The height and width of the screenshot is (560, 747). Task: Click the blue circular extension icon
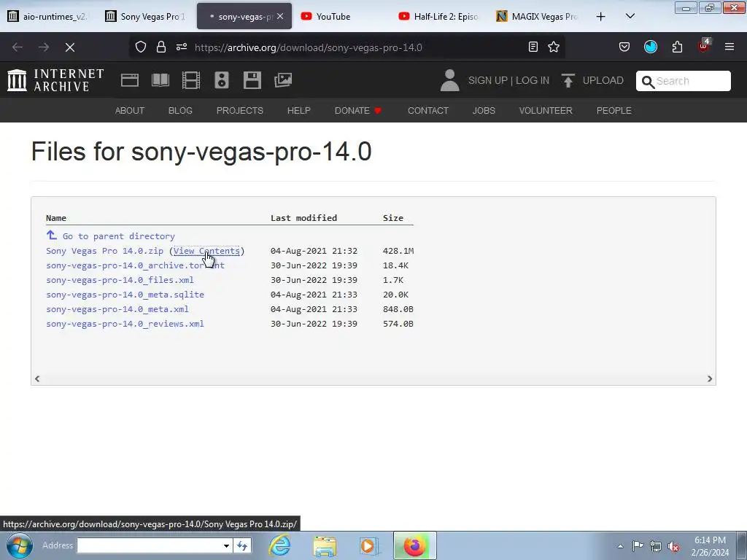point(651,47)
